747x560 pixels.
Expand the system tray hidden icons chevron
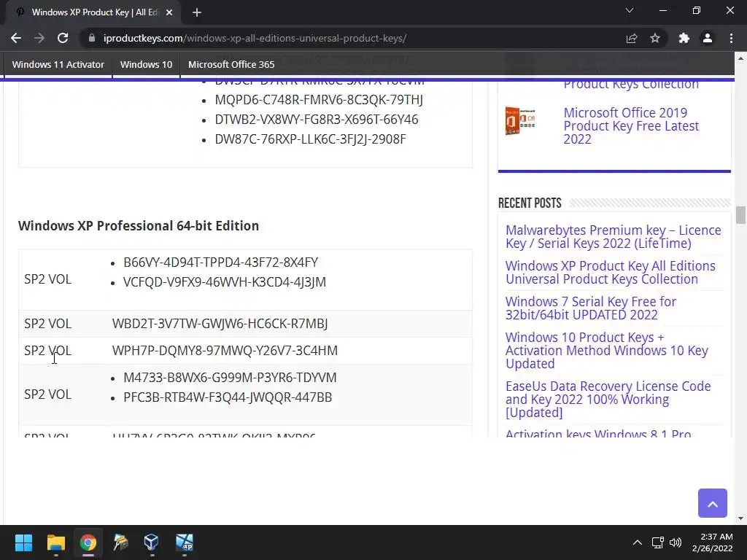tap(637, 542)
